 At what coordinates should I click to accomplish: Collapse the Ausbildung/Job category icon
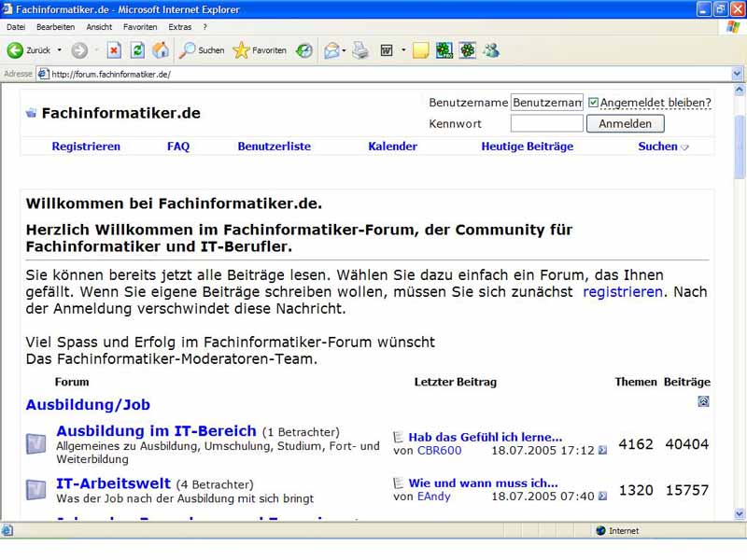tap(703, 401)
